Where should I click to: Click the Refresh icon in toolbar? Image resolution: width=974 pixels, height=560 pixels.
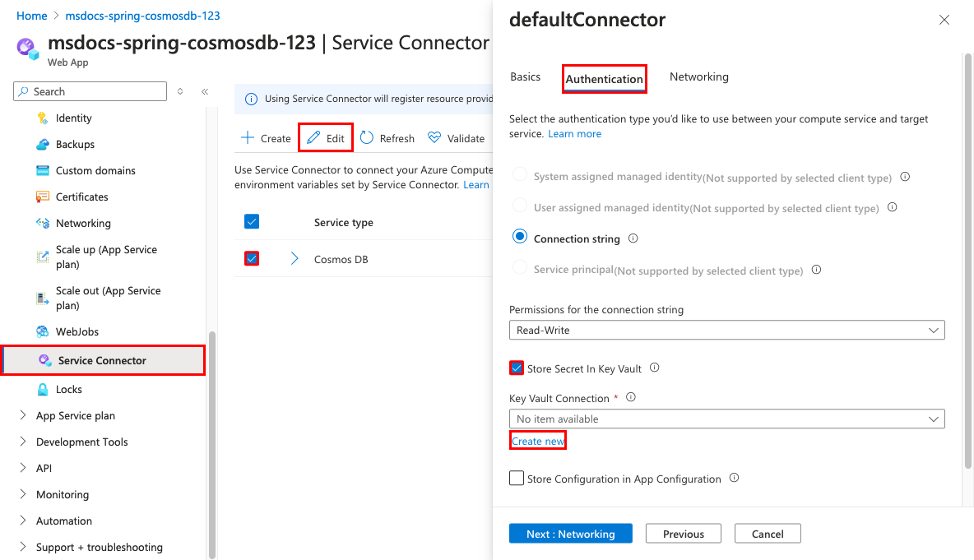tap(367, 138)
